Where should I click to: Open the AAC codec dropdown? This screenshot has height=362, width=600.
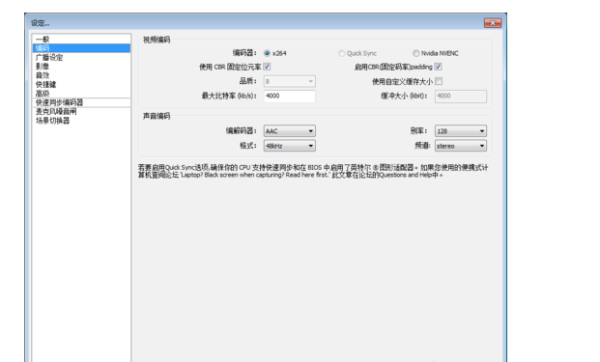click(289, 131)
